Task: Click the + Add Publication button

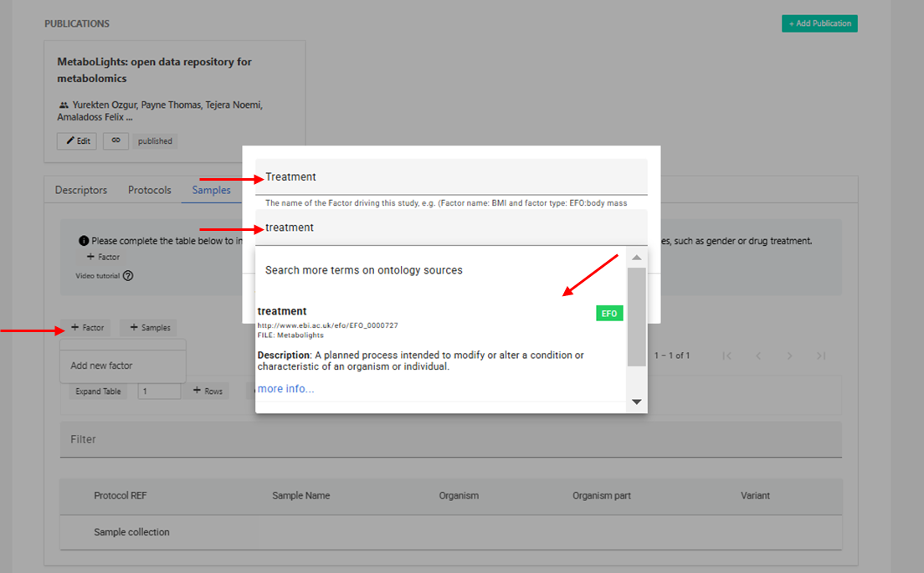Action: (819, 23)
